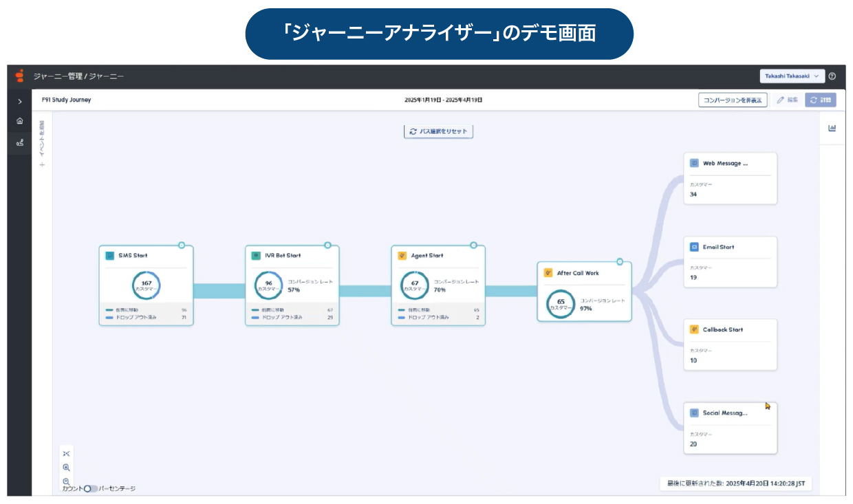Click the After Call Work node icon

(x=548, y=273)
